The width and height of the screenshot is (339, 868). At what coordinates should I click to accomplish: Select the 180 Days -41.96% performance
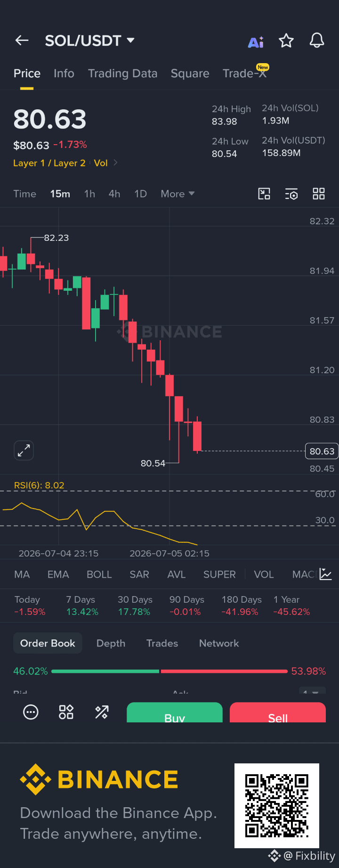coord(242,606)
